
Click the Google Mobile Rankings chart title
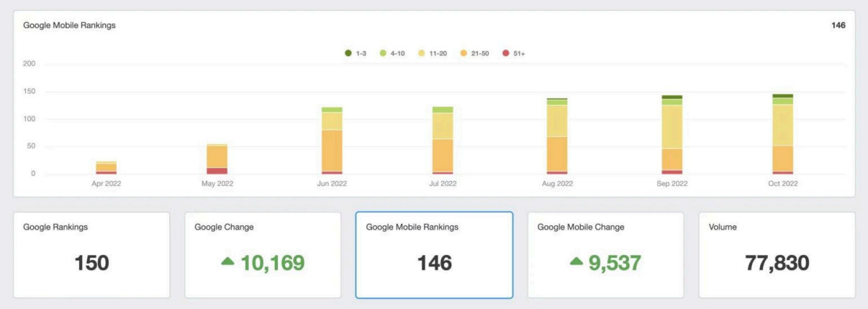coord(69,25)
